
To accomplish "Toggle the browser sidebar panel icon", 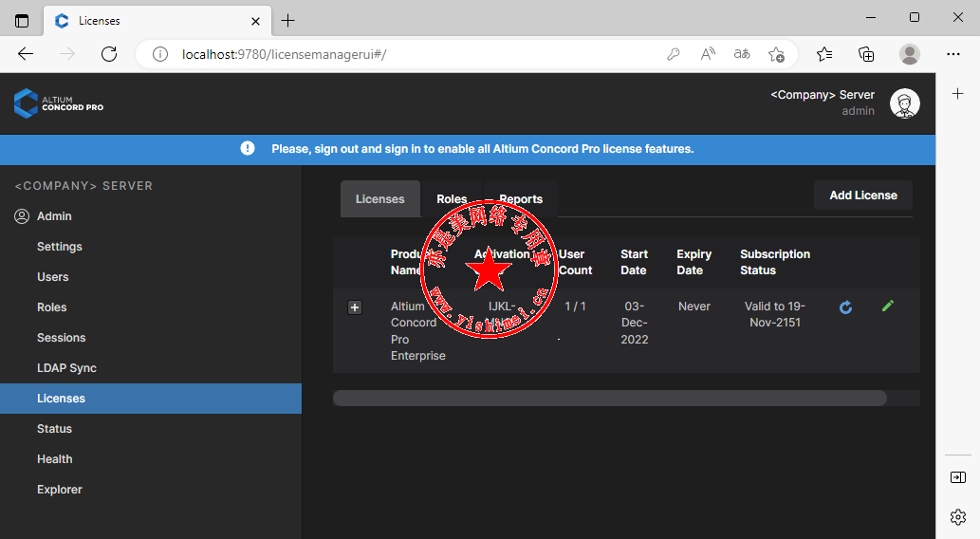I will (957, 477).
